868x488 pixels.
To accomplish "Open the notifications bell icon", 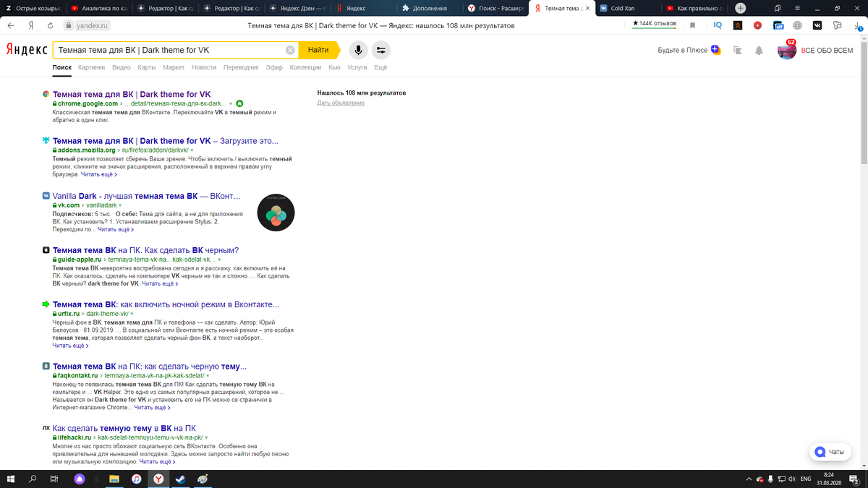I will pos(759,51).
